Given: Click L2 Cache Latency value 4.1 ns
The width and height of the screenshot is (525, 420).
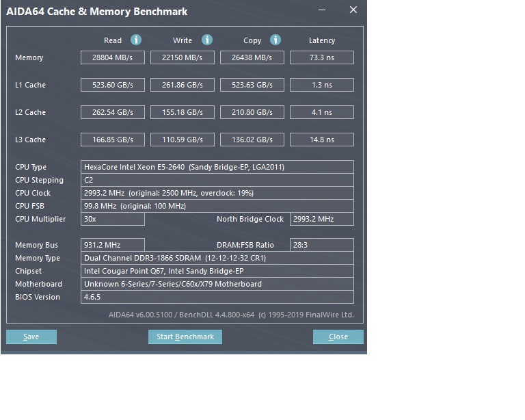Looking at the screenshot, I should click(x=322, y=112).
